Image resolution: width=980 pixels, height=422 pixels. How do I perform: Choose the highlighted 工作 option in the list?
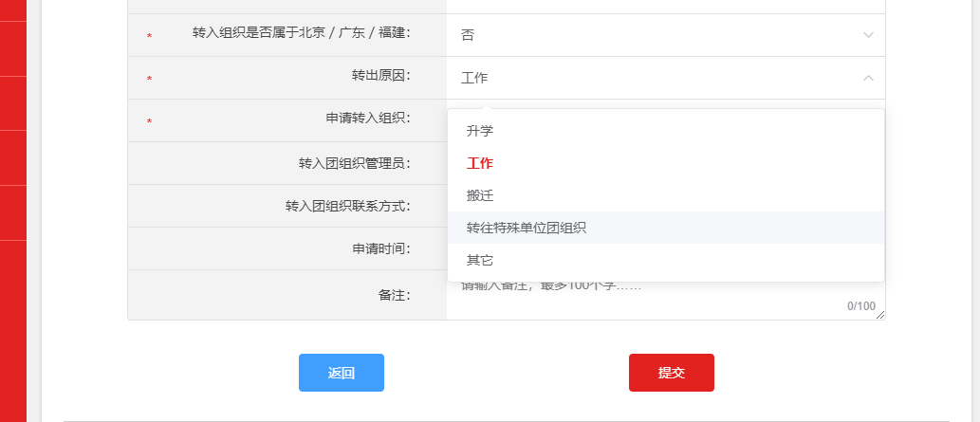point(480,163)
